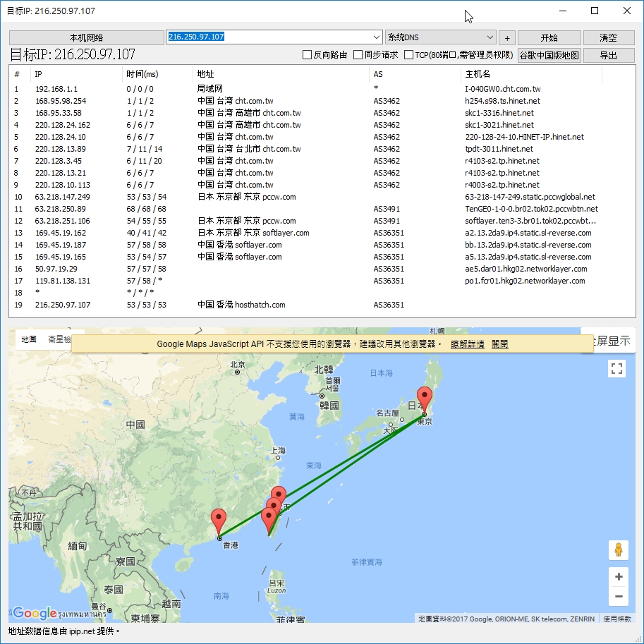Click the Google logo on map
Viewport: 644px width, 644px height.
[x=35, y=613]
